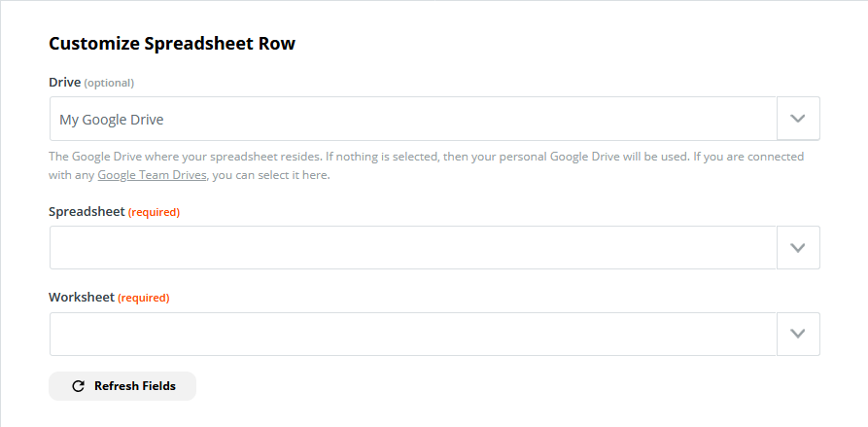This screenshot has height=427, width=868.
Task: Select the My Google Drive value text
Action: [x=111, y=119]
